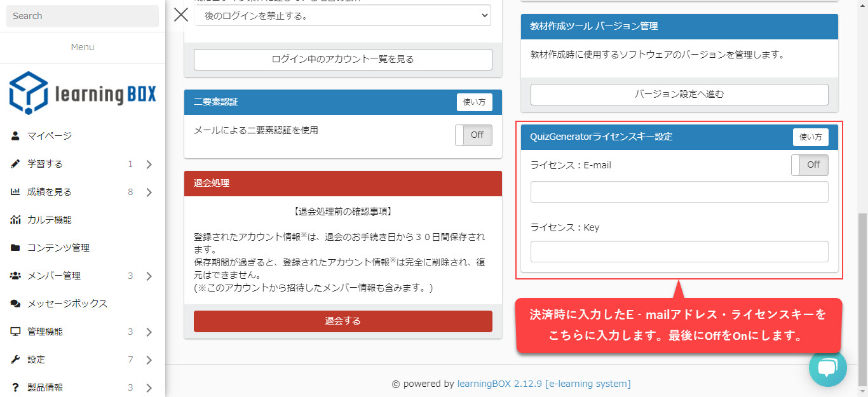Click the メッセージボックス chat icon

pyautogui.click(x=15, y=304)
